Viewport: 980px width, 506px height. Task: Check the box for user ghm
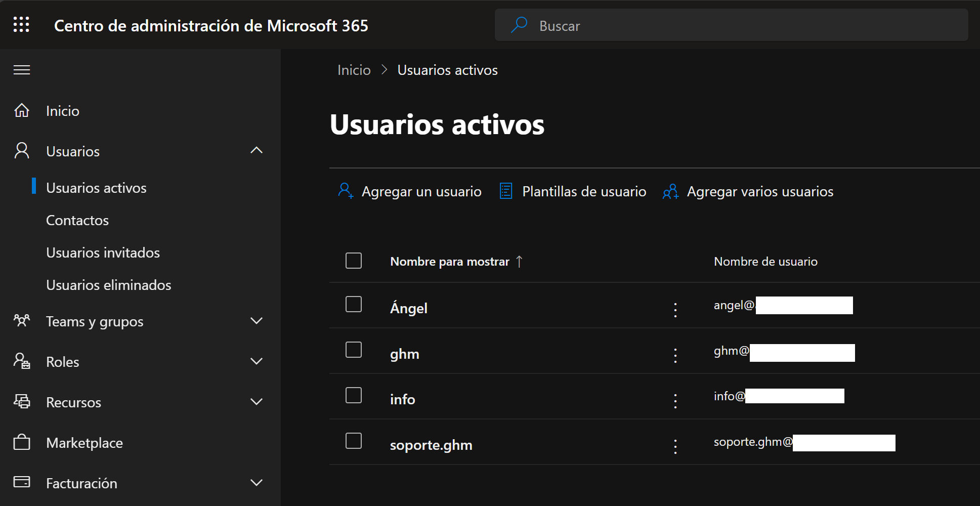[x=354, y=350]
